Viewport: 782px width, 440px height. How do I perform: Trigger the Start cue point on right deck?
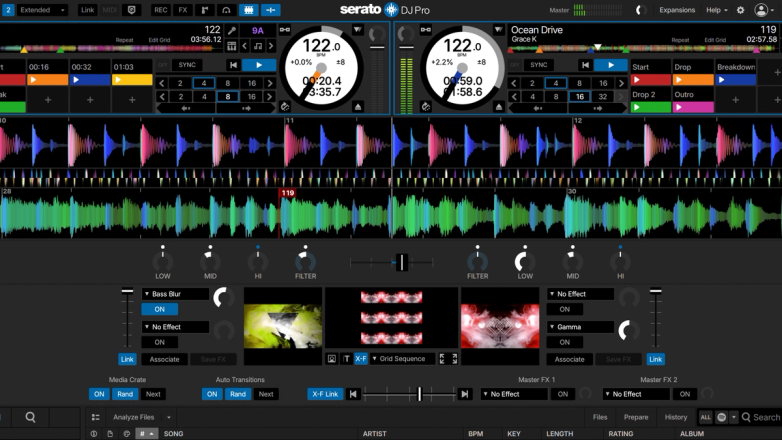tap(651, 80)
